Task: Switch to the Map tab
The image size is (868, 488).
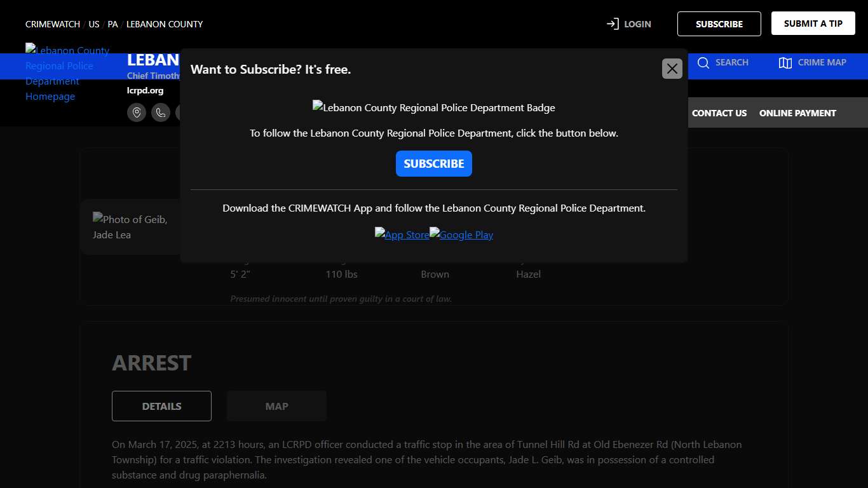Action: pyautogui.click(x=276, y=406)
